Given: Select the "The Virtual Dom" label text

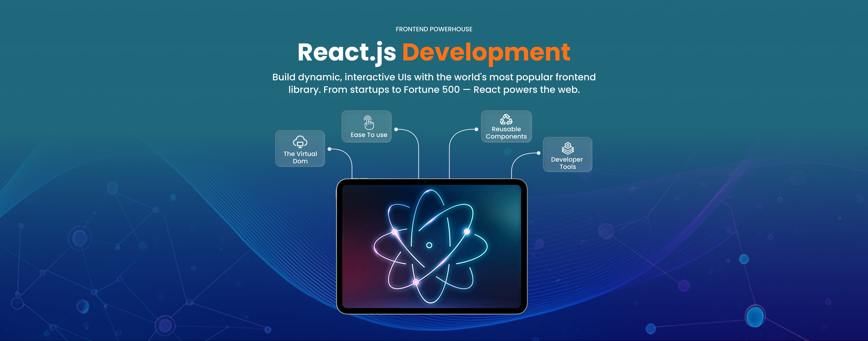Looking at the screenshot, I should pyautogui.click(x=300, y=157).
